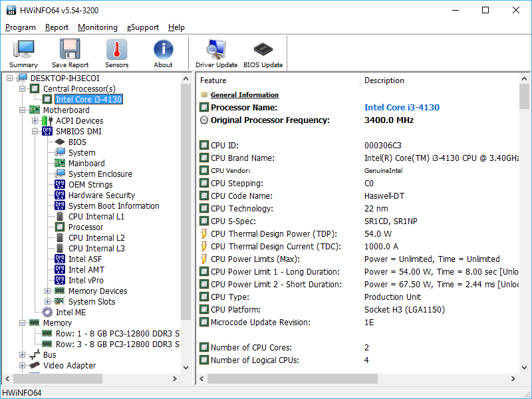
Task: Click the Bus connector icon
Action: 35,354
